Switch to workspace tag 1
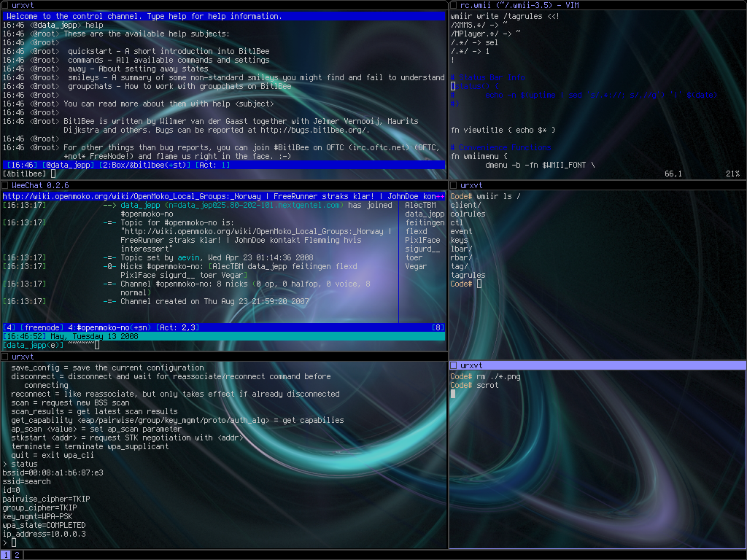This screenshot has height=560, width=747. point(6,555)
